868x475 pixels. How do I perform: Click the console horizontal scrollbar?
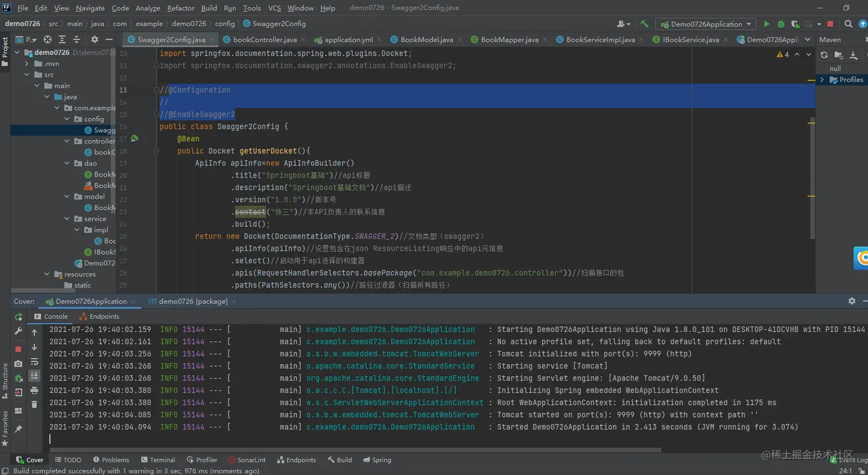click(356, 450)
